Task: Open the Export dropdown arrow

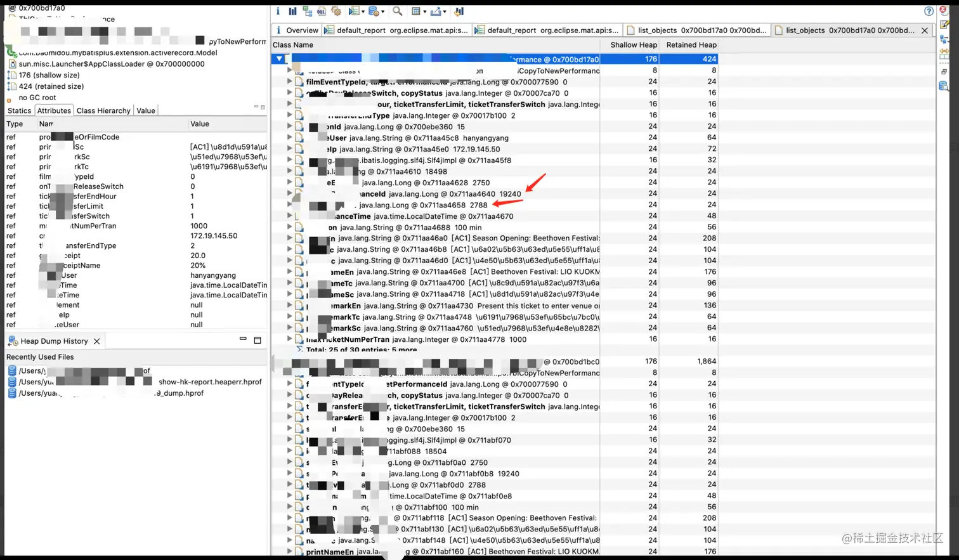Action: [x=444, y=11]
